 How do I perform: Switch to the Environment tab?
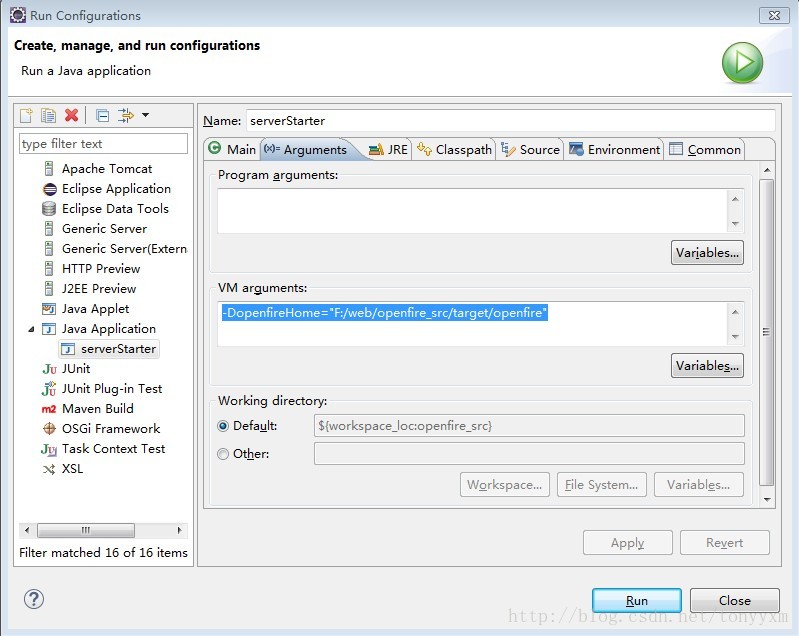pos(614,149)
